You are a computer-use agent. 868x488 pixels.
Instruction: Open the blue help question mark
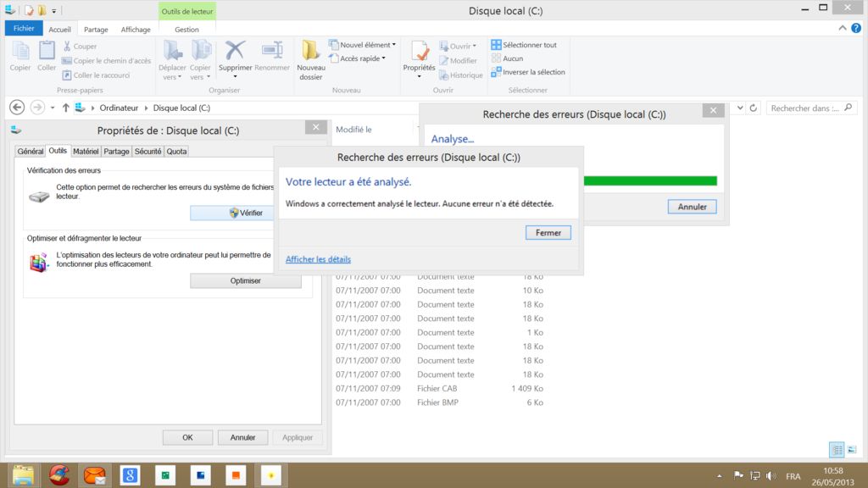pos(856,29)
